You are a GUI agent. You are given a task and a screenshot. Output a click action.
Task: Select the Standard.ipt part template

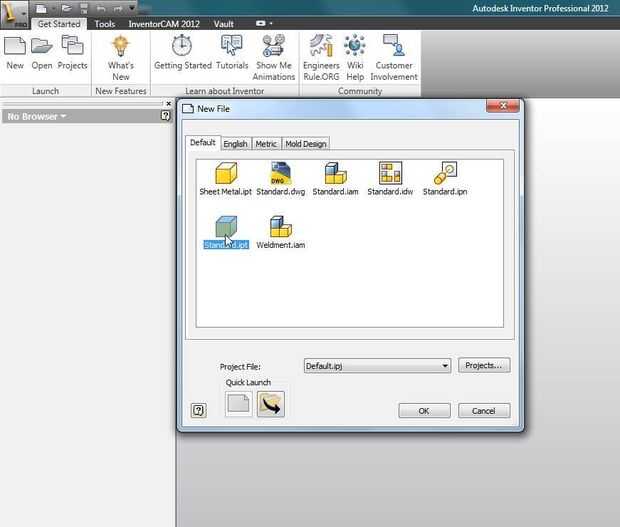[226, 232]
